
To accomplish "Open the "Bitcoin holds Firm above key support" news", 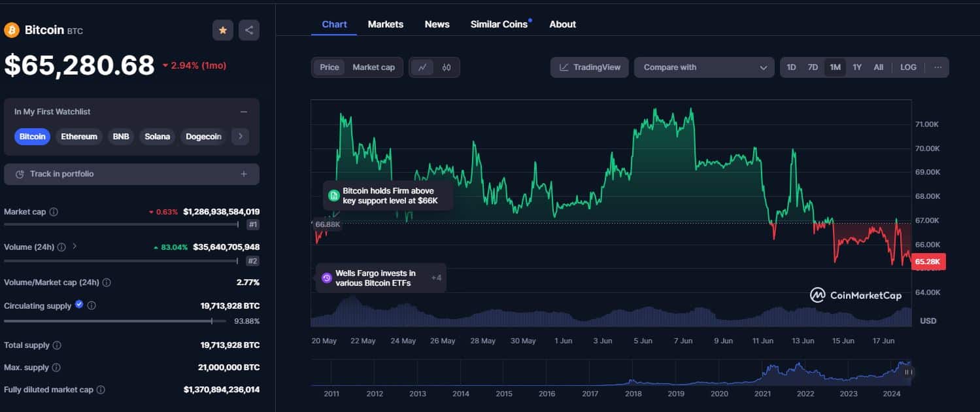I will click(x=388, y=196).
